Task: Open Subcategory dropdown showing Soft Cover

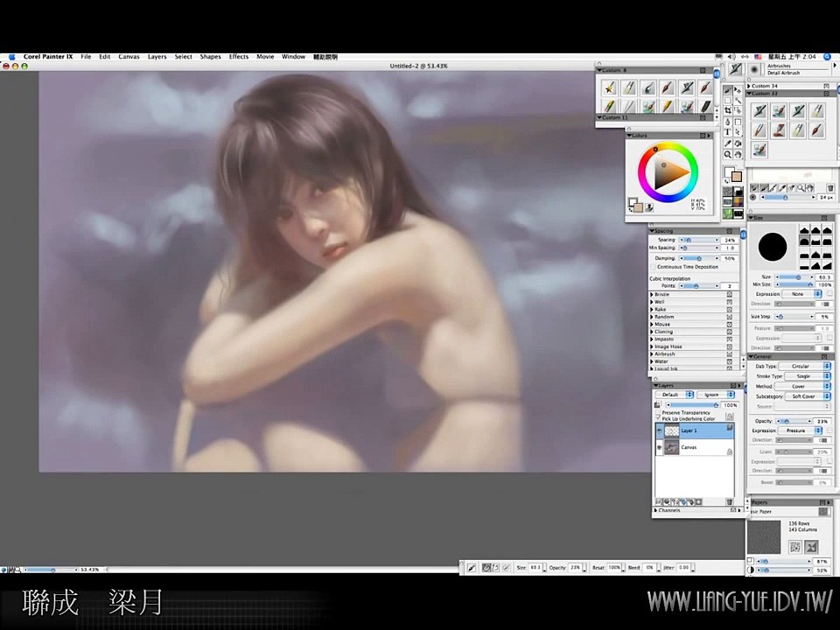Action: (x=808, y=396)
